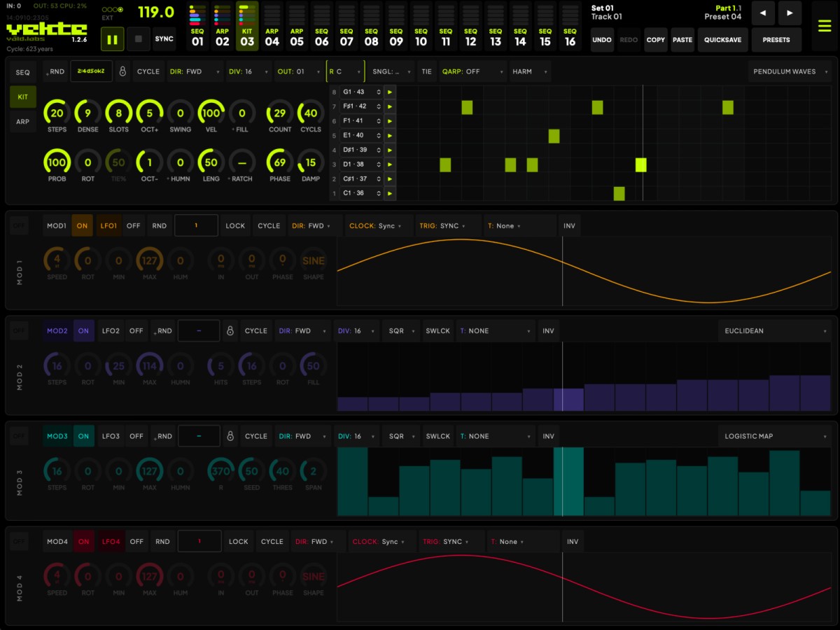Open the EUCLIDEAN algorithm dropdown in MOD 2
Image resolution: width=840 pixels, height=630 pixels.
click(774, 331)
